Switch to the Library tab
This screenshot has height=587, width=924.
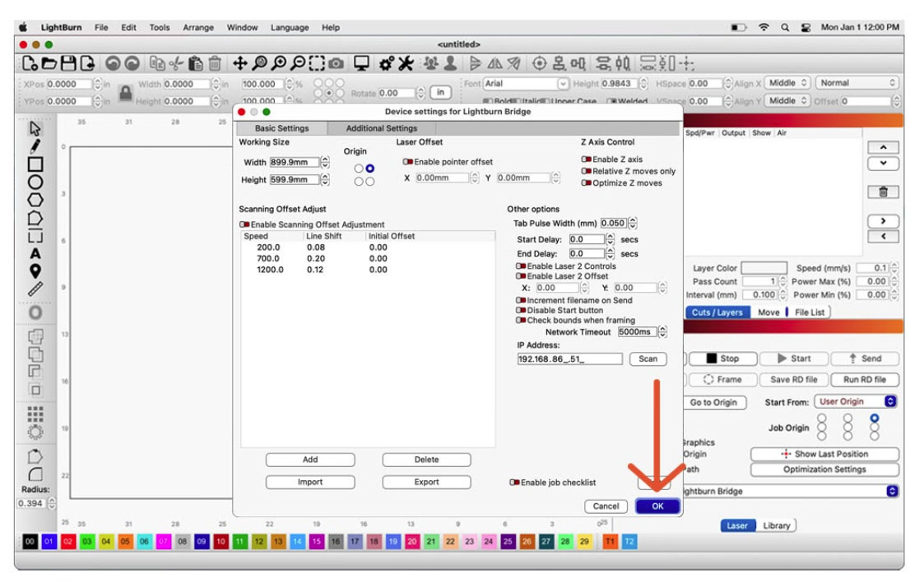coord(776,525)
